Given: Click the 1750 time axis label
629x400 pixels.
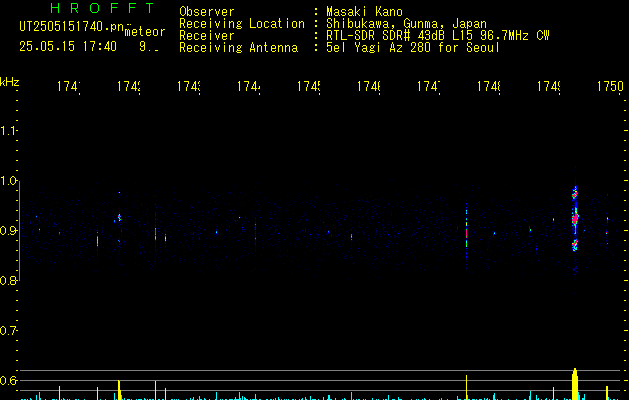Looking at the screenshot, I should point(610,86).
